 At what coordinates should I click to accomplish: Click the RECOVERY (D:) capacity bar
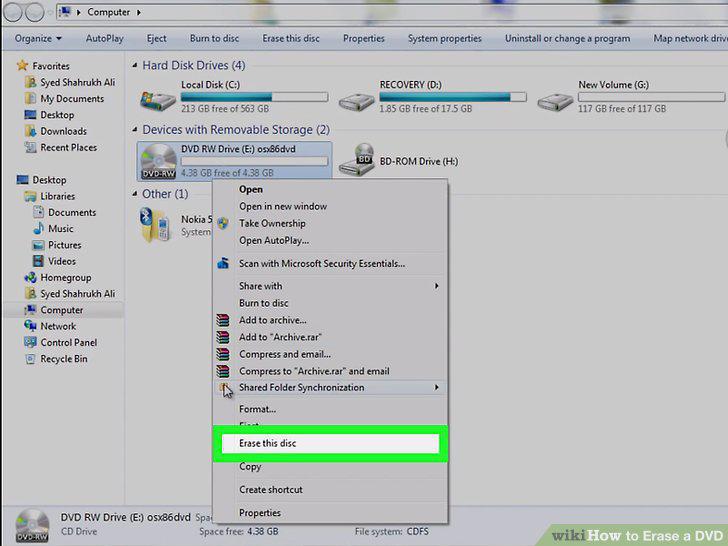tap(453, 97)
